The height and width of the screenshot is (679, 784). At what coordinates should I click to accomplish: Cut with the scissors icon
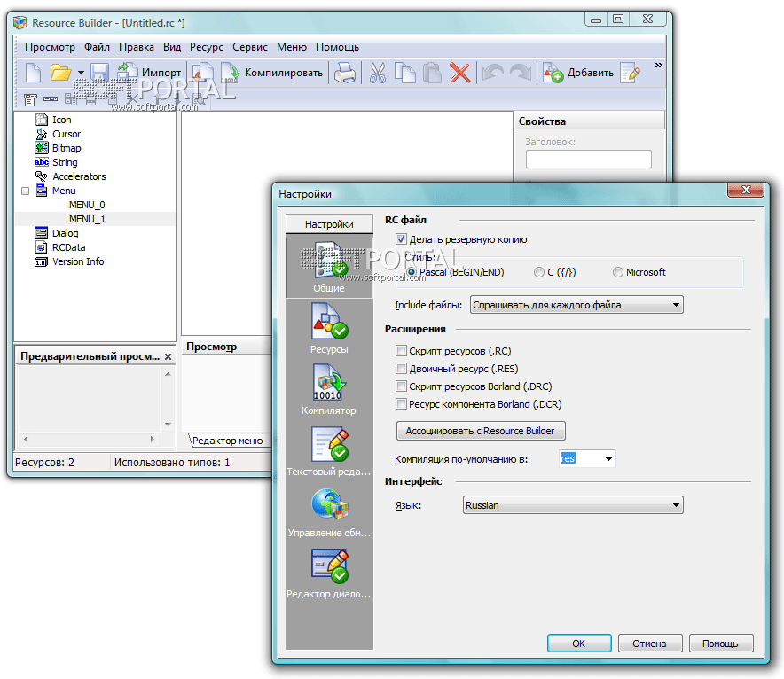pos(378,73)
